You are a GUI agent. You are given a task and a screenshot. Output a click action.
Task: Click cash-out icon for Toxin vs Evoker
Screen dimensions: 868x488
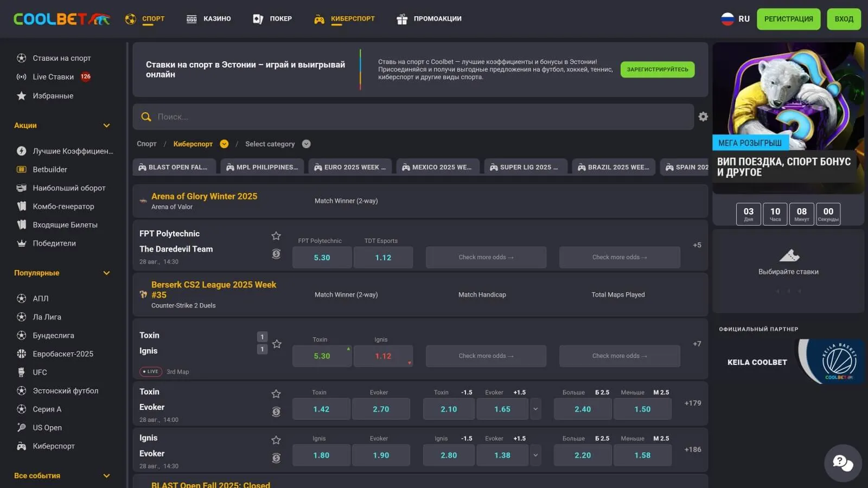coord(276,412)
